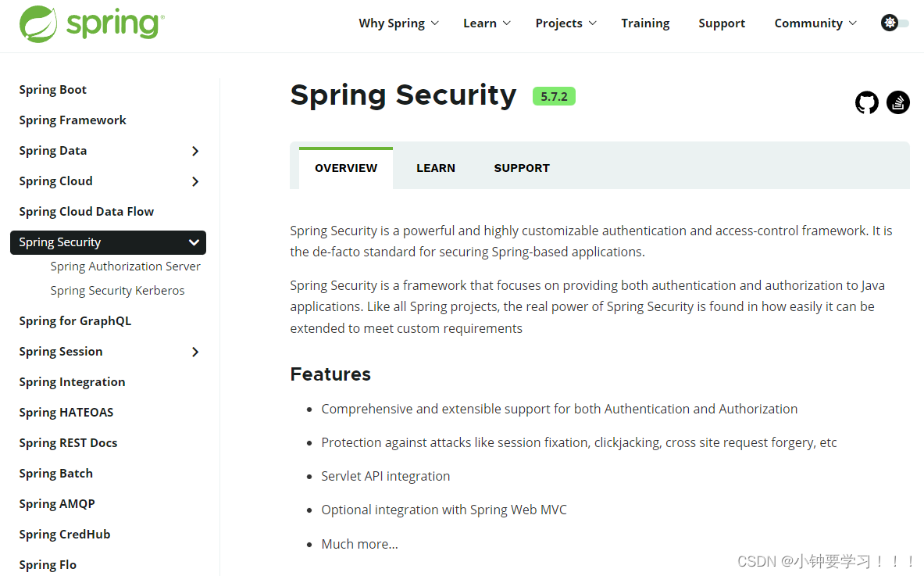The width and height of the screenshot is (924, 576).
Task: Open Spring Data project link
Action: coord(52,151)
